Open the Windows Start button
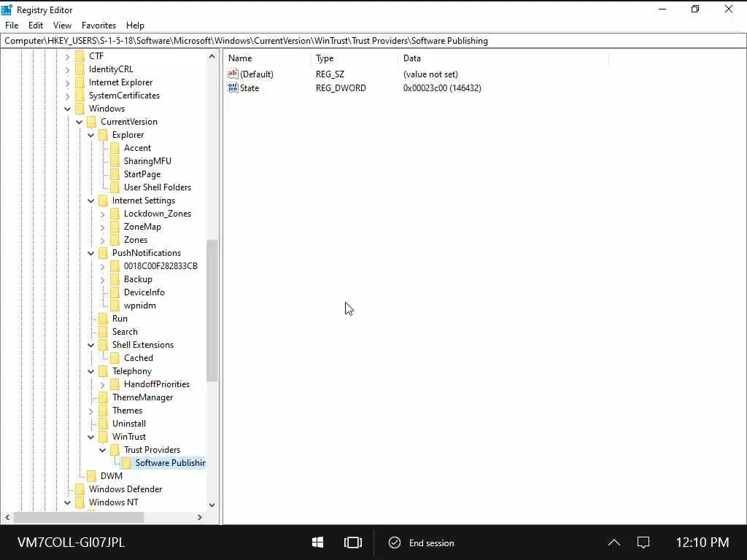747x560 pixels. [x=318, y=542]
